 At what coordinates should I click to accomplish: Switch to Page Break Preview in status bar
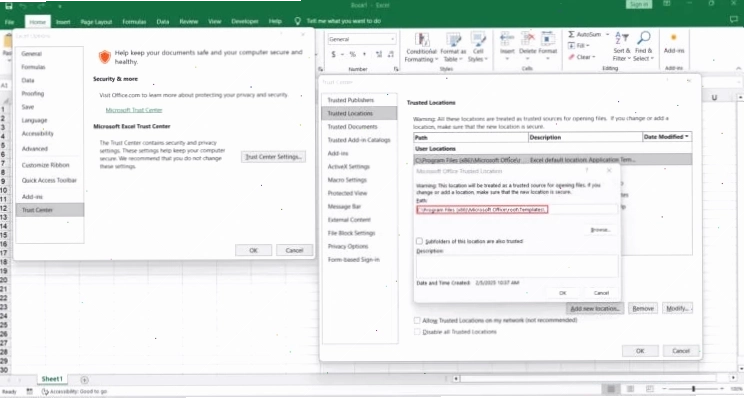click(x=650, y=389)
